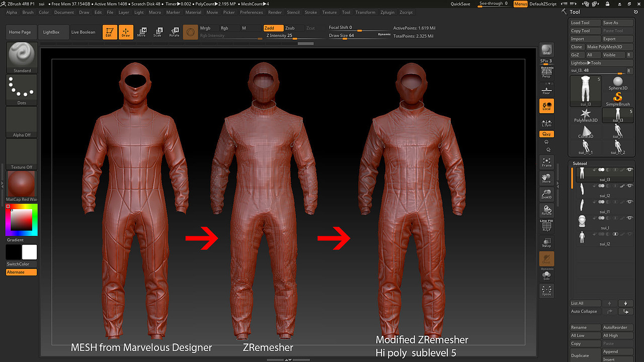Open the Transform menu
644x362 pixels.
pyautogui.click(x=365, y=12)
